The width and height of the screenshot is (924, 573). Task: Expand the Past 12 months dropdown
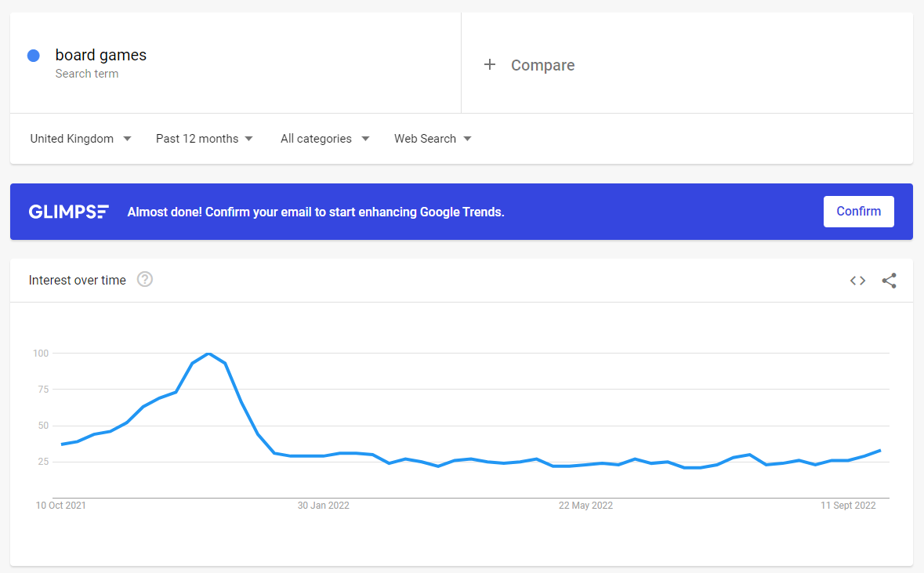205,139
